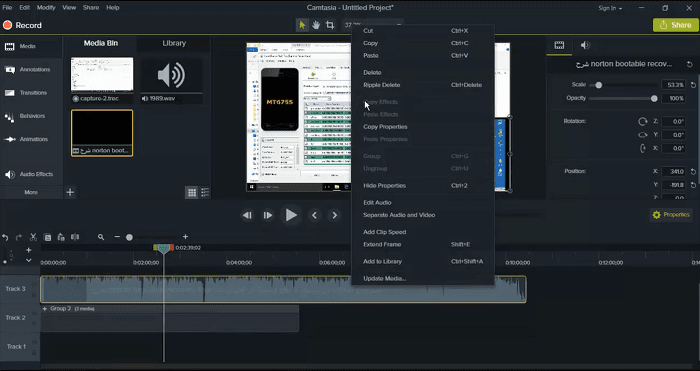The width and height of the screenshot is (700, 371).
Task: Click the previous frame playback button
Action: point(247,215)
